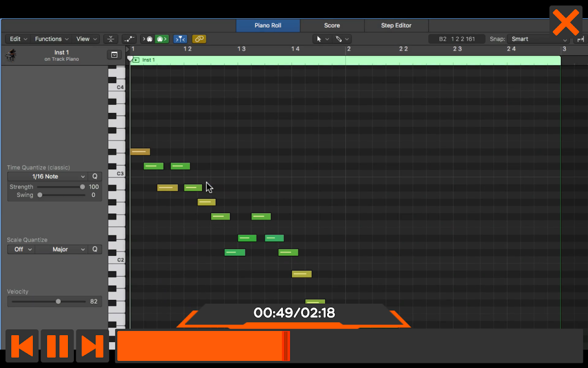588x368 pixels.
Task: Open the Pointer tool menu
Action: tap(322, 39)
